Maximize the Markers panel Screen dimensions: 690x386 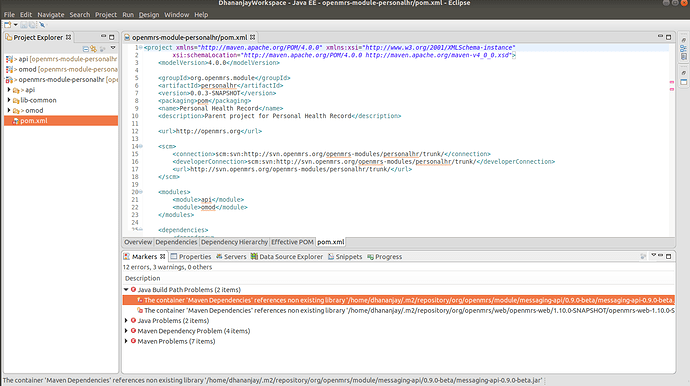[668, 256]
